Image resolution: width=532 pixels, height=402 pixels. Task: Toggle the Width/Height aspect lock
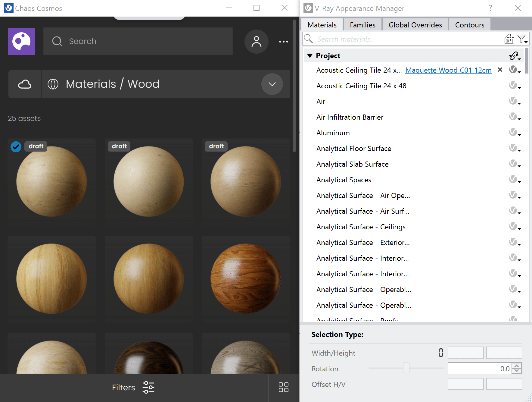(x=441, y=353)
